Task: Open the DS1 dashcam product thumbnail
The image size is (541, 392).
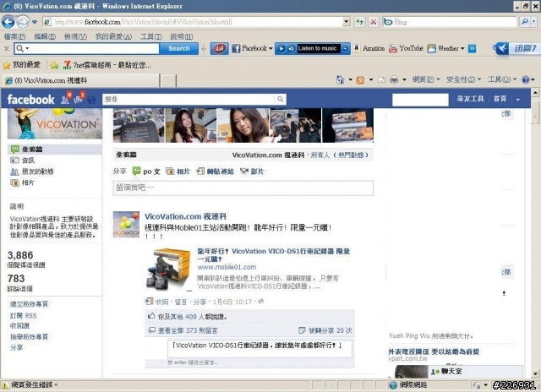Action: pos(168,269)
